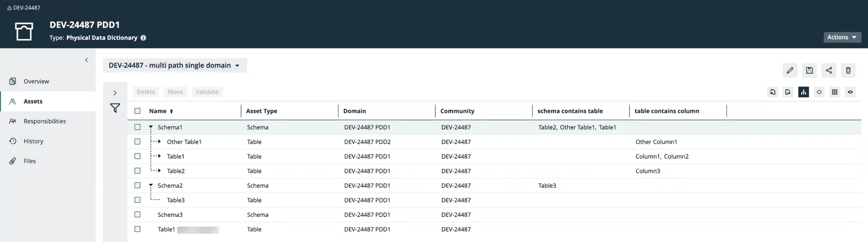Toggle the eye visibility icon in toolbar
This screenshot has height=242, width=868.
coord(850,92)
